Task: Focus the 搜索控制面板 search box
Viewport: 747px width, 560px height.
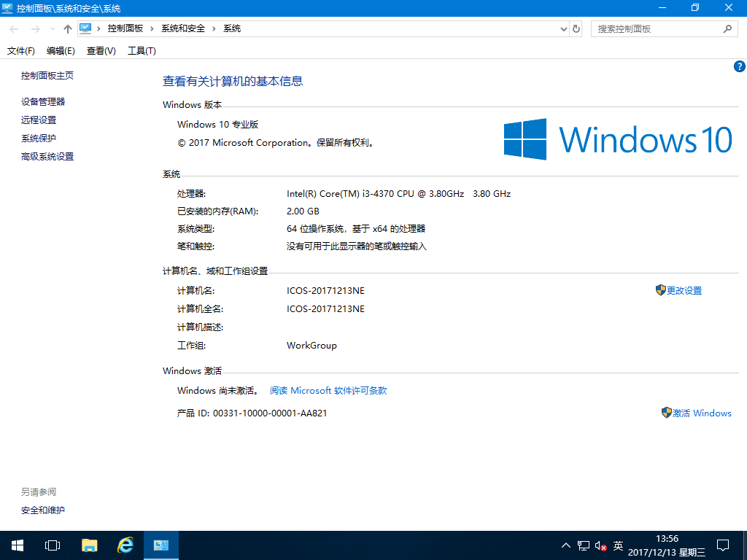Action: pyautogui.click(x=664, y=29)
